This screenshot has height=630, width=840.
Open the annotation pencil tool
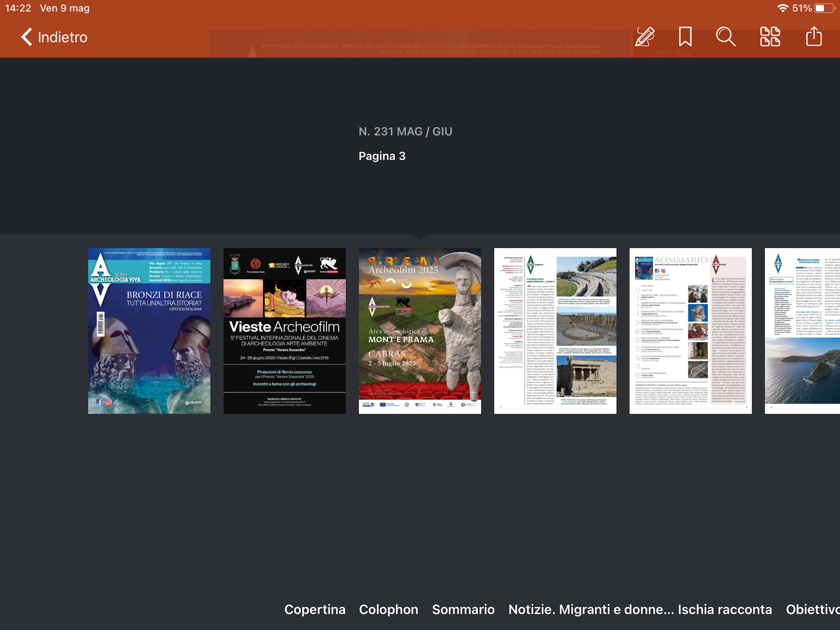pyautogui.click(x=645, y=37)
